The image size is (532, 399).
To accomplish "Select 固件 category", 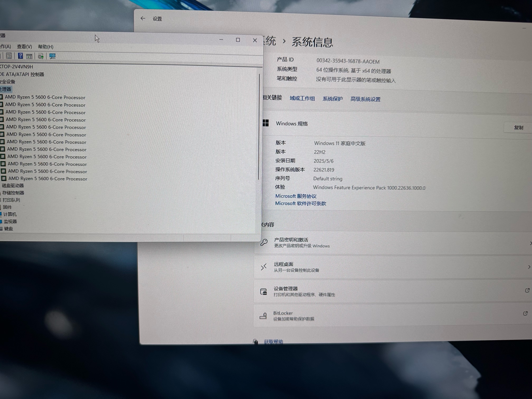I will coord(7,207).
